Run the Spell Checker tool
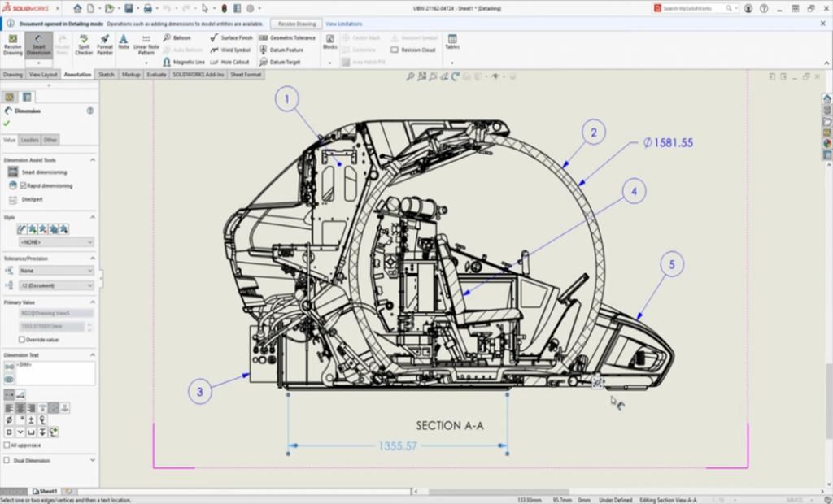 pyautogui.click(x=84, y=45)
